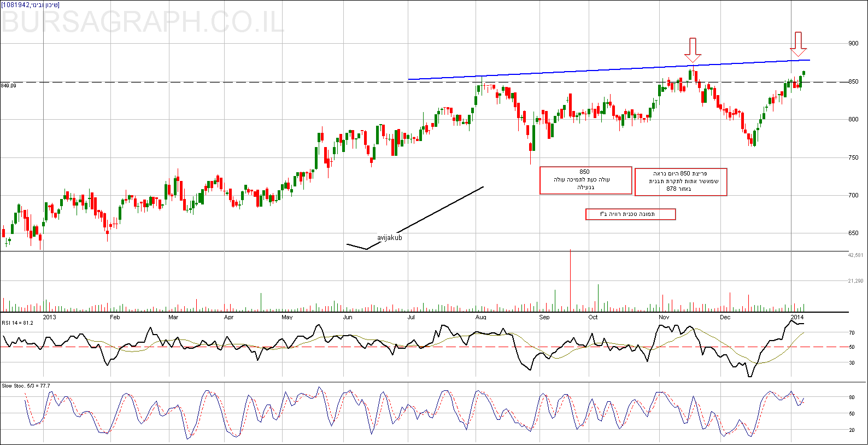Click the 900 price axis label
This screenshot has height=445, width=868.
tap(853, 44)
